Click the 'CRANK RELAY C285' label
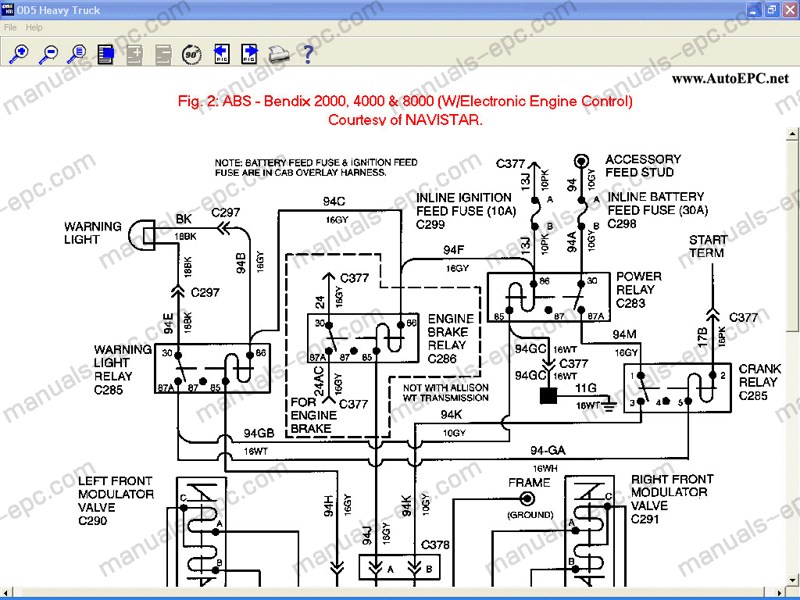The width and height of the screenshot is (800, 600). (x=760, y=382)
